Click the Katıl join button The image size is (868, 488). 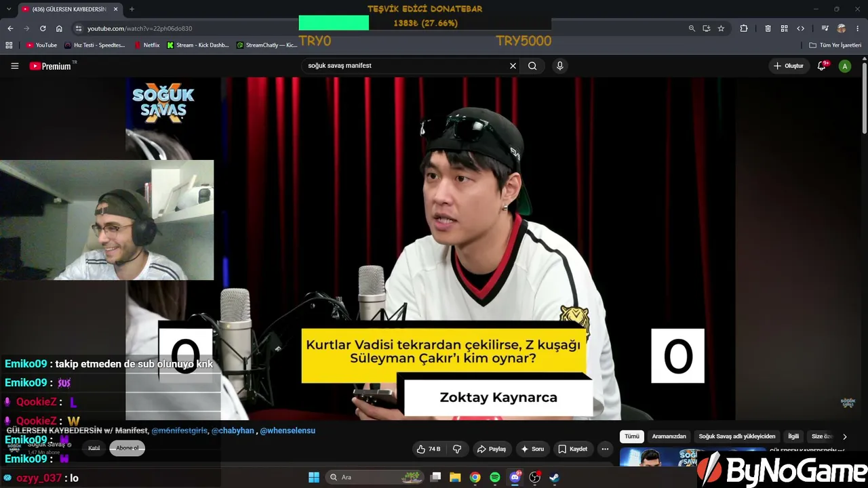[x=94, y=448]
